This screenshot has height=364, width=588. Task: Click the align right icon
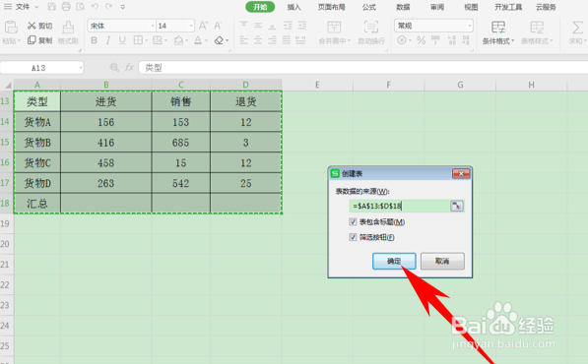pos(272,40)
